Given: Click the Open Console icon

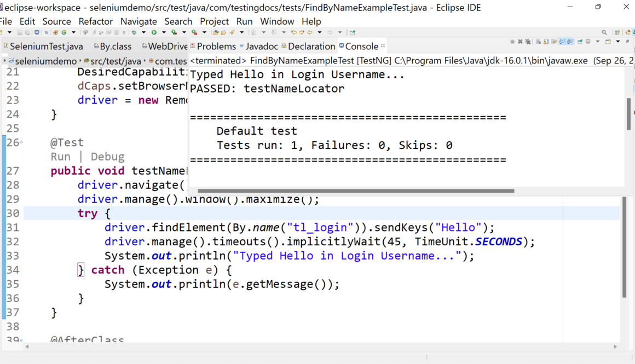Looking at the screenshot, I should pos(608,41).
